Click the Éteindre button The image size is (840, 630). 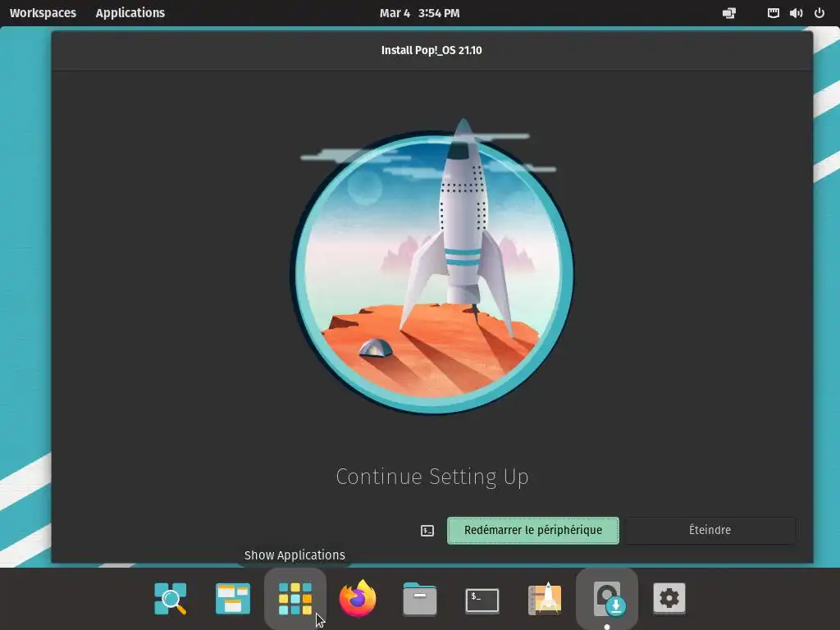[710, 531]
